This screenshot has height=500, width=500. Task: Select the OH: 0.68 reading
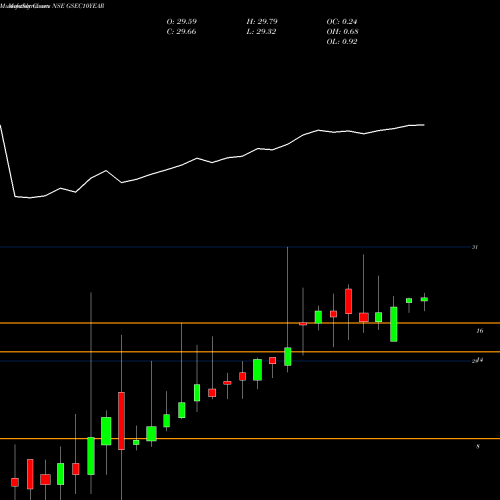(342, 32)
